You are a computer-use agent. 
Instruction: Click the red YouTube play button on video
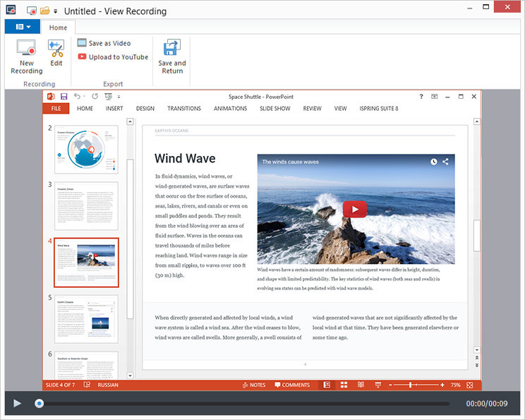pyautogui.click(x=354, y=210)
